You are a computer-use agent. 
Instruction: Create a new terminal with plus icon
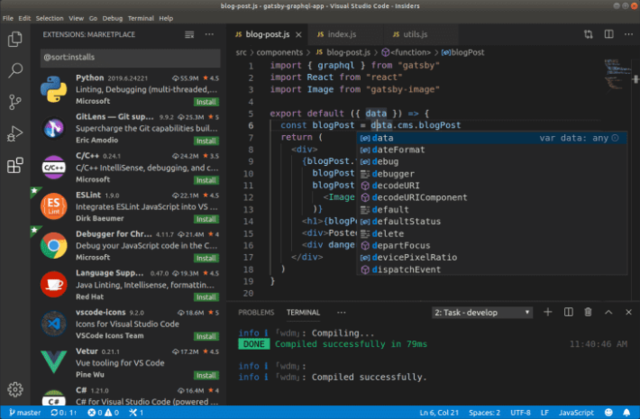pos(549,312)
